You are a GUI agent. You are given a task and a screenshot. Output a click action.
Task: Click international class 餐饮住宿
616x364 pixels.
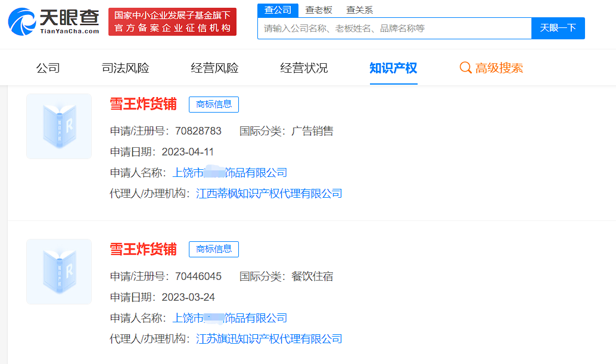312,276
